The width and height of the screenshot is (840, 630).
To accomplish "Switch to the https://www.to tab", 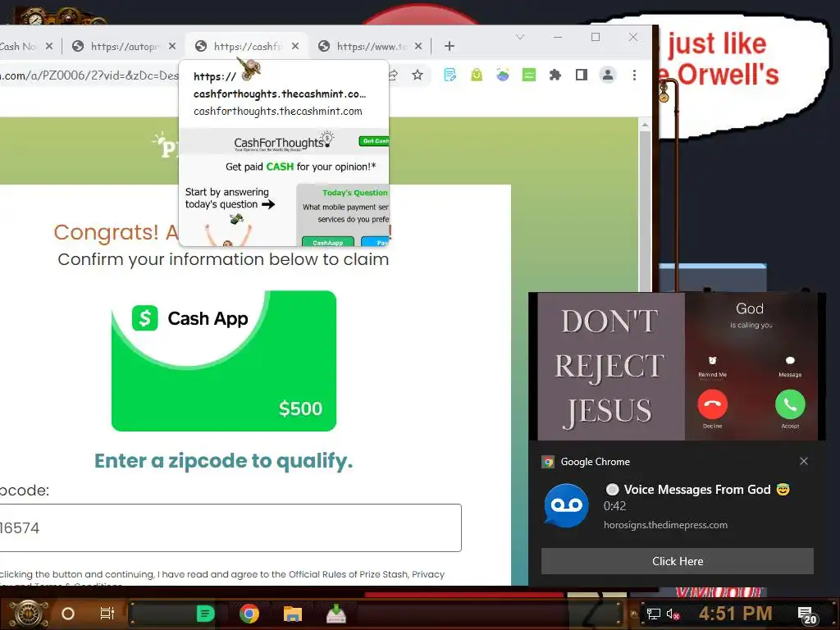I will pyautogui.click(x=370, y=47).
